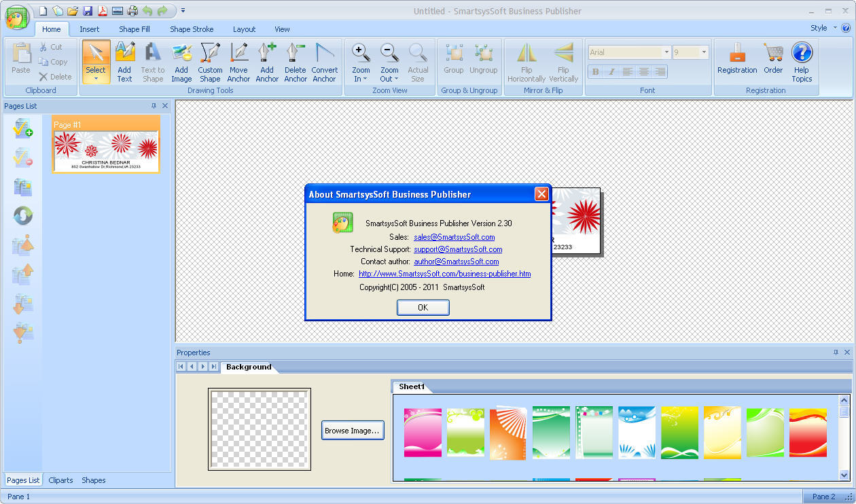Switch to the Insert ribbon tab

89,29
